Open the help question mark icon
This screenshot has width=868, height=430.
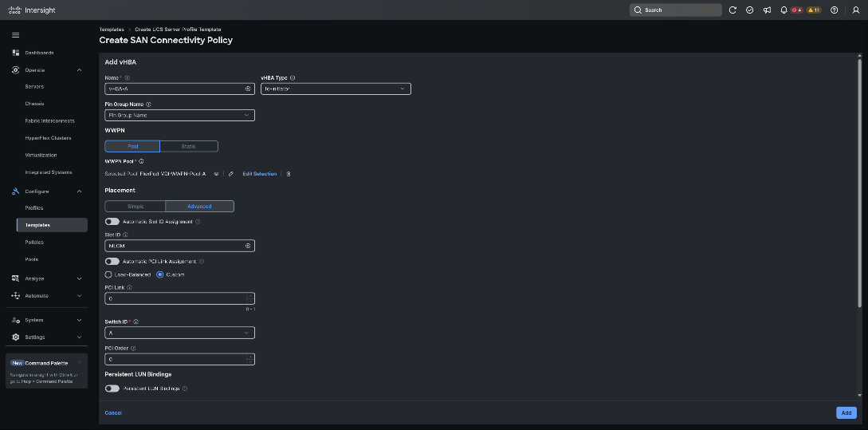coord(835,10)
